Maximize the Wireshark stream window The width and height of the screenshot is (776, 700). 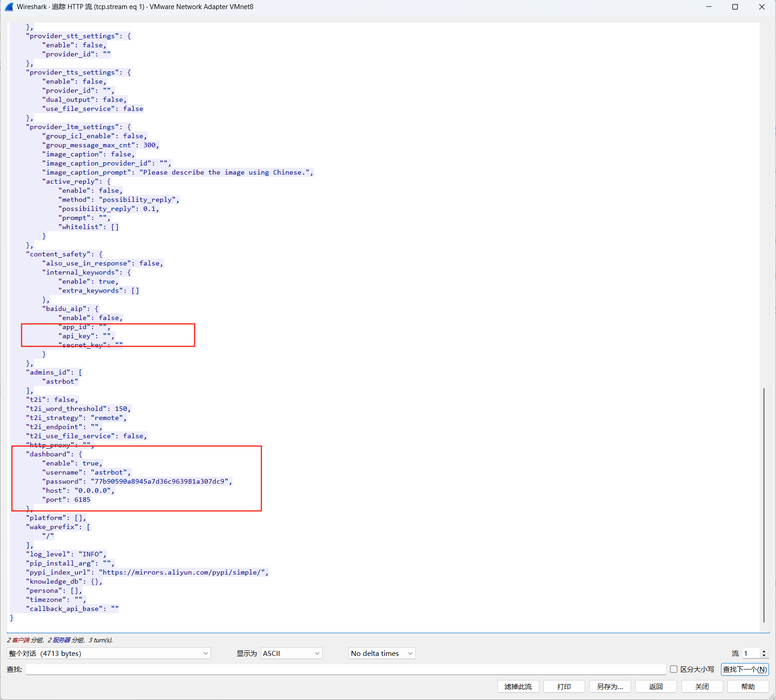pos(735,7)
